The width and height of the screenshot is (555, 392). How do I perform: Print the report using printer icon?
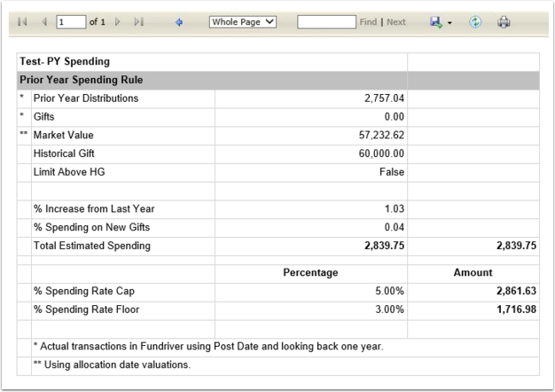[504, 22]
